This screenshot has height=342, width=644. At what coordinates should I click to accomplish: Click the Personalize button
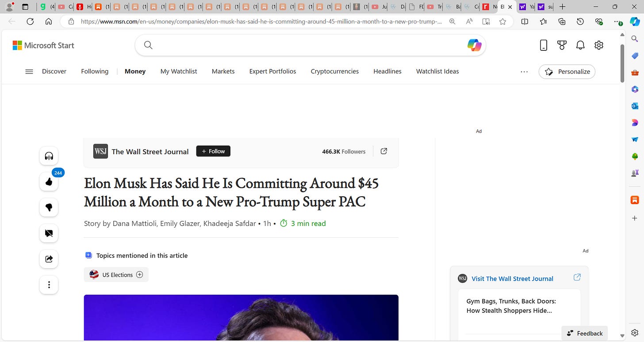point(567,72)
